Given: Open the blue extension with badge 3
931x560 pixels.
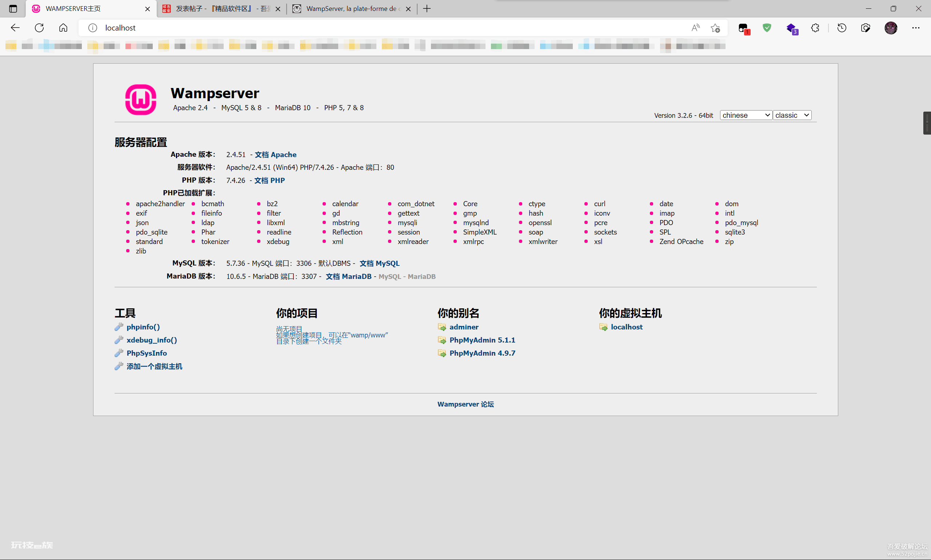Looking at the screenshot, I should point(791,28).
